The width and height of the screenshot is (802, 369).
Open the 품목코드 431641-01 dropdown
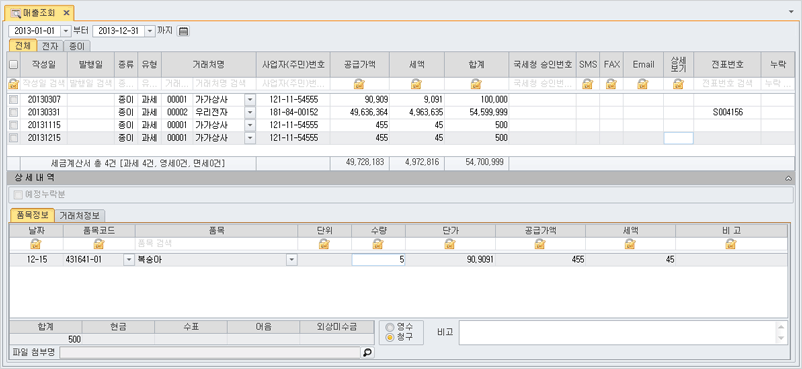tap(129, 260)
